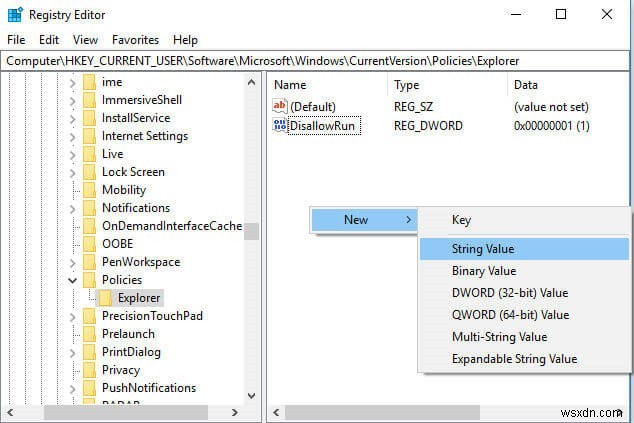Click the DisallowRun DWORD value icon
The height and width of the screenshot is (423, 634).
[280, 125]
